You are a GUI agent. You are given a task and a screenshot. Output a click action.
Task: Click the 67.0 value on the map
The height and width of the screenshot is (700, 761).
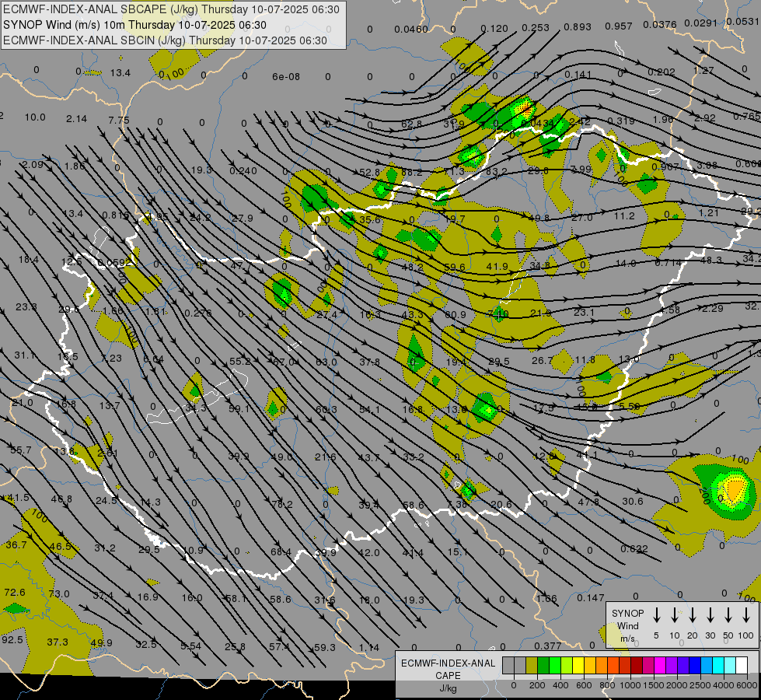point(284,362)
